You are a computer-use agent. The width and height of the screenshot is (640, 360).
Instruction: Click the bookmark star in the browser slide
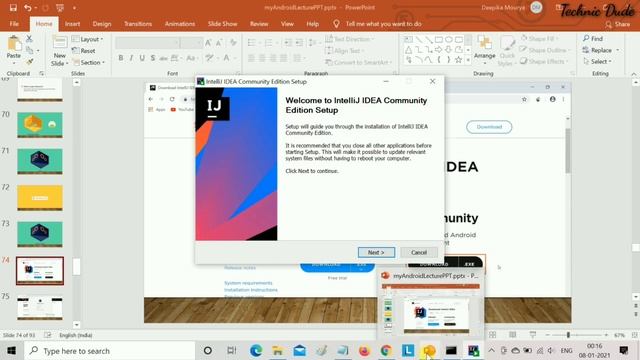524,99
